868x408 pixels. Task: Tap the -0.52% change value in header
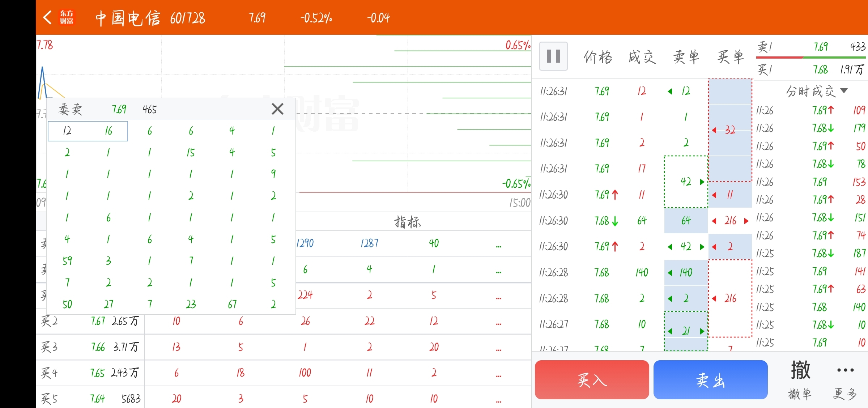click(316, 18)
